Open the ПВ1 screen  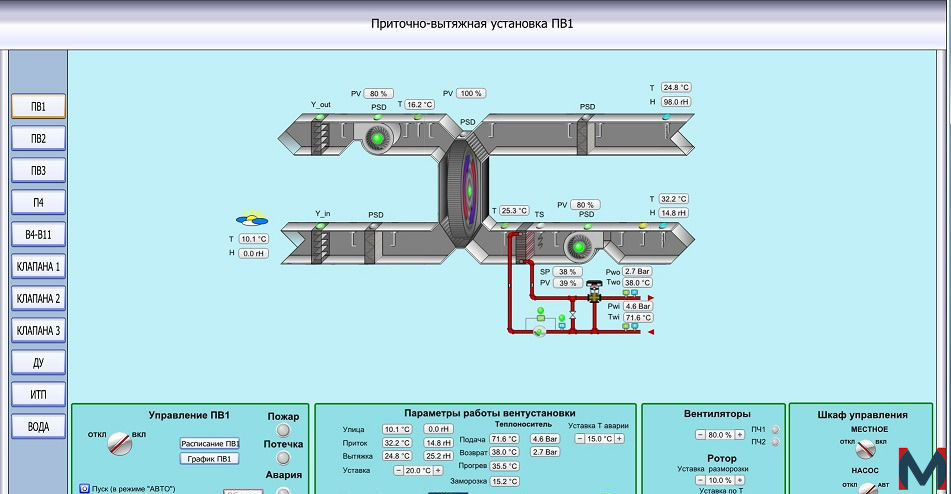(38, 107)
